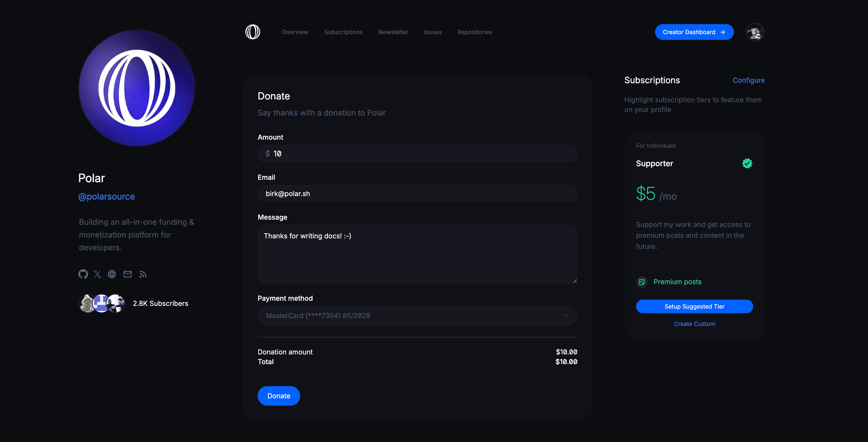Image resolution: width=868 pixels, height=442 pixels.
Task: Check the Premium posts benefit toggle
Action: (x=642, y=281)
